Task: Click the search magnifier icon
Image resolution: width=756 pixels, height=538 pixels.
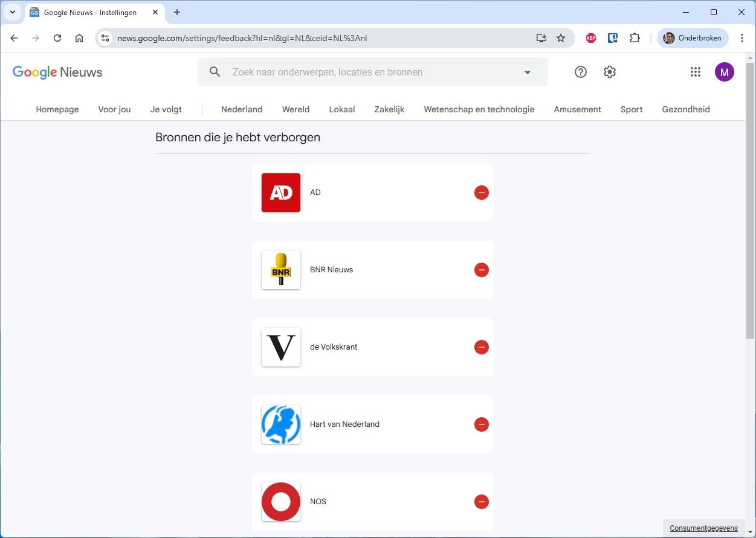Action: pos(215,72)
